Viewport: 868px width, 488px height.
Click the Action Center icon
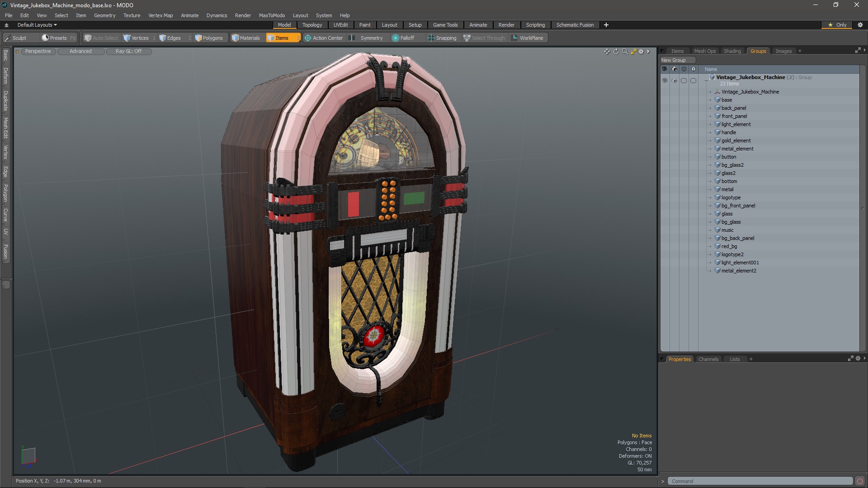click(306, 38)
